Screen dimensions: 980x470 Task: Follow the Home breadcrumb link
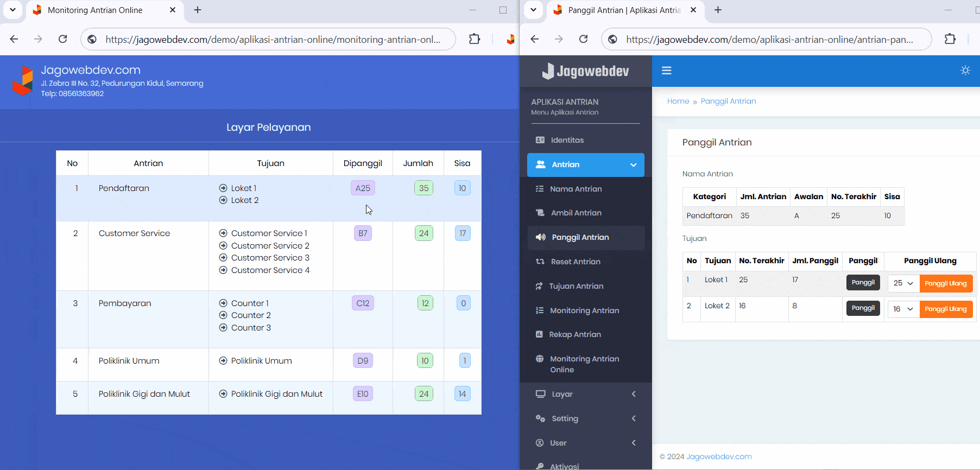point(678,101)
